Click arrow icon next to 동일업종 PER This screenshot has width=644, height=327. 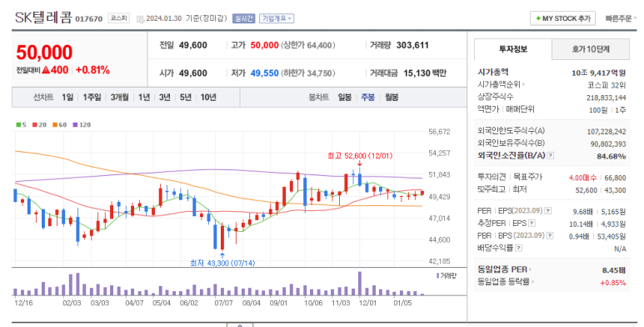[x=530, y=269]
